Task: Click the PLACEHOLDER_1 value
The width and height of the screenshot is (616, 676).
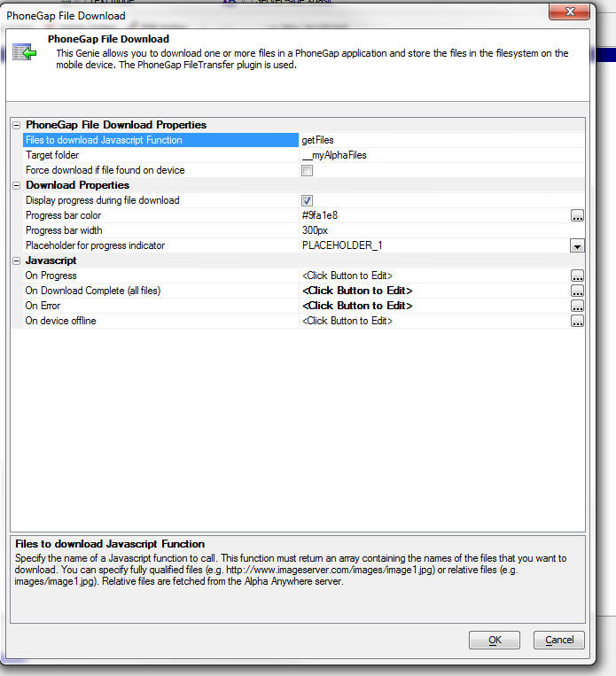Action: point(342,245)
